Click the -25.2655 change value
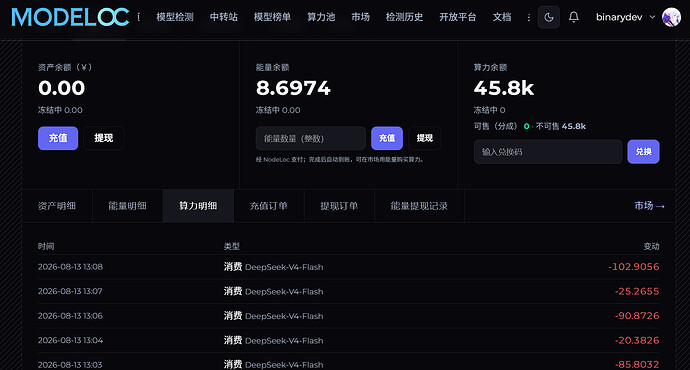 [637, 291]
